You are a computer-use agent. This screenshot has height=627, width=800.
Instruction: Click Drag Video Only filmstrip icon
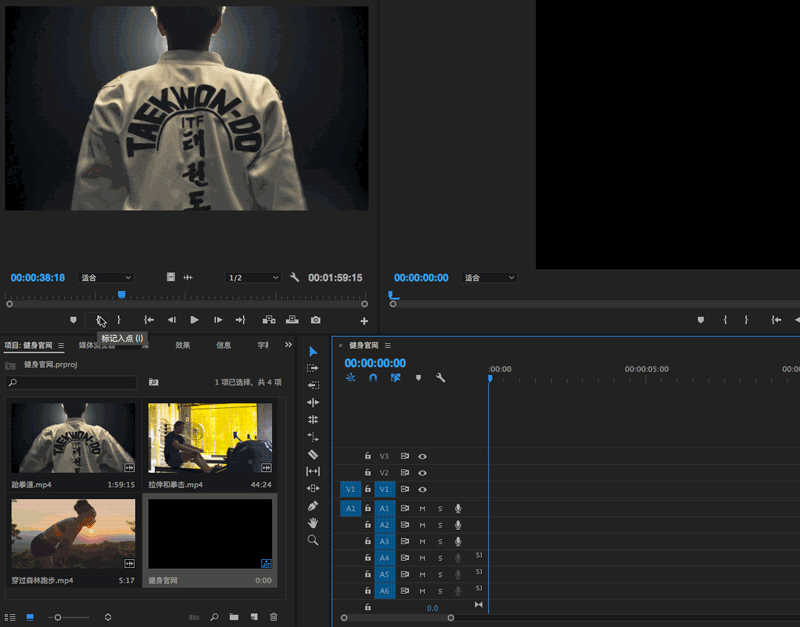[x=171, y=277]
